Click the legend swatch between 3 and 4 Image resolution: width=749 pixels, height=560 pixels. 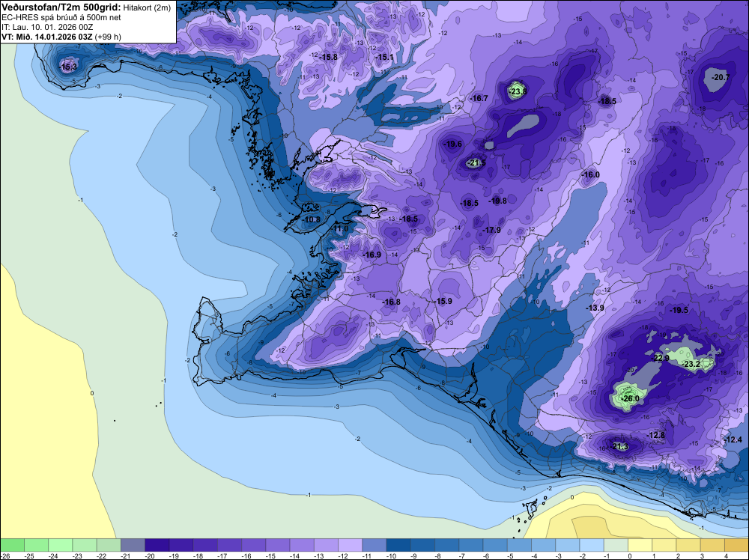point(712,545)
